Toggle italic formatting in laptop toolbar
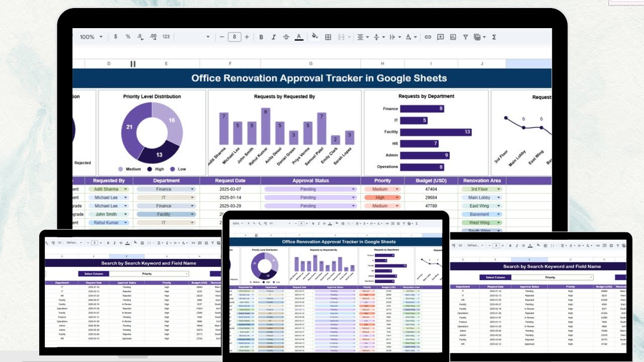Viewport: 644px width, 362px height. (274, 37)
